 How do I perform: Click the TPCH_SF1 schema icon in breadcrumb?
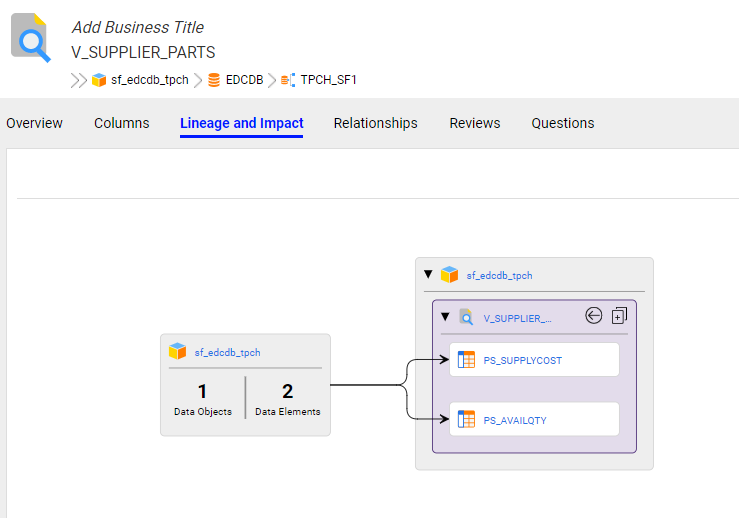(x=288, y=80)
